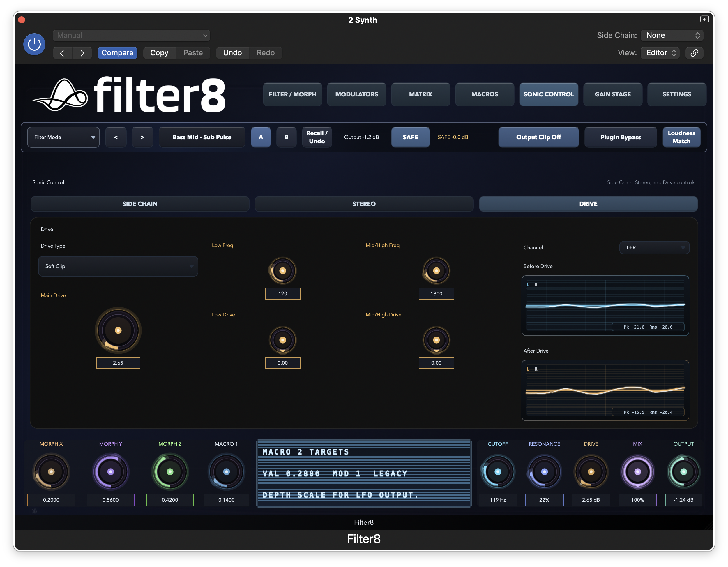The image size is (728, 567).
Task: Open the Filter Mode dropdown
Action: [x=63, y=137]
